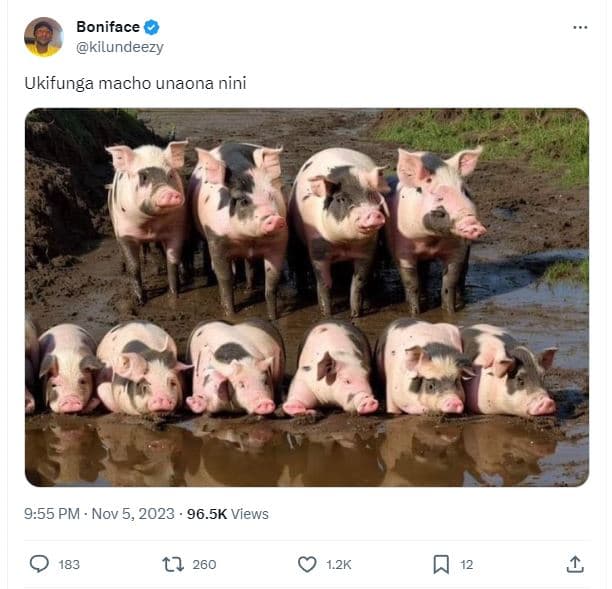Click the 12 bookmarks count
Screen dimensions: 612x589
(x=467, y=565)
